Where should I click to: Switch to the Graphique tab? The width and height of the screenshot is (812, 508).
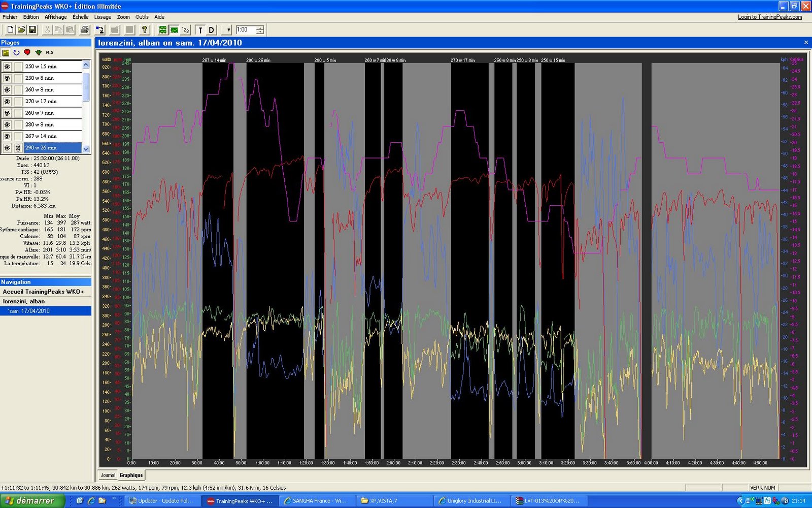(x=131, y=475)
